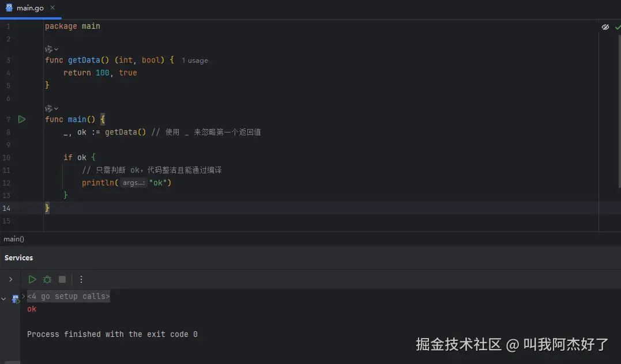Toggle reader mode eye icon in editor
The height and width of the screenshot is (364, 621).
605,27
